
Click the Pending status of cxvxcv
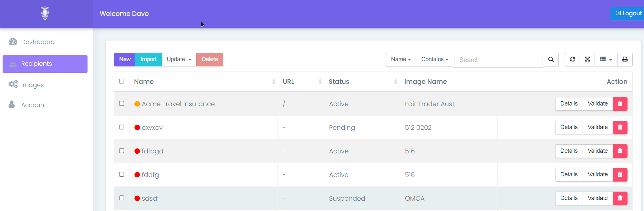(342, 128)
